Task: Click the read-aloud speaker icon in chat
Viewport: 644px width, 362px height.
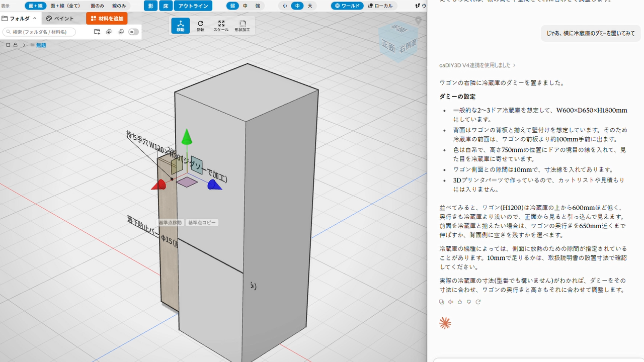Action: click(451, 302)
